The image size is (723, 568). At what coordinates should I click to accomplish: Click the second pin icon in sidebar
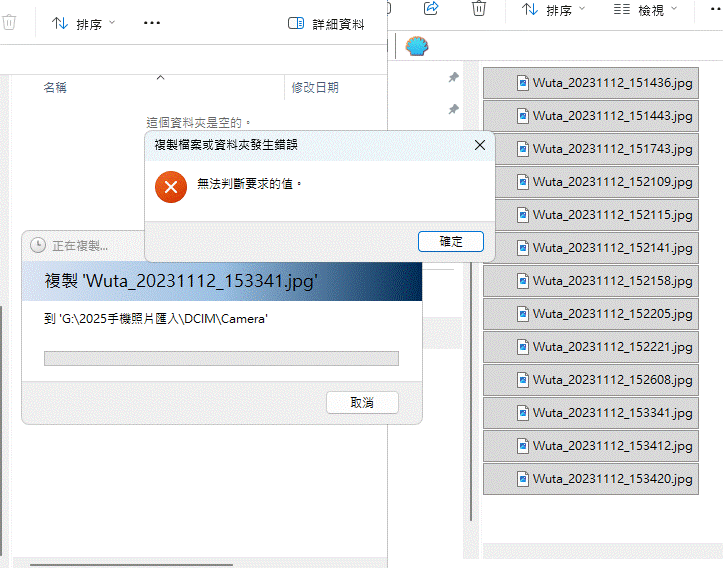454,109
